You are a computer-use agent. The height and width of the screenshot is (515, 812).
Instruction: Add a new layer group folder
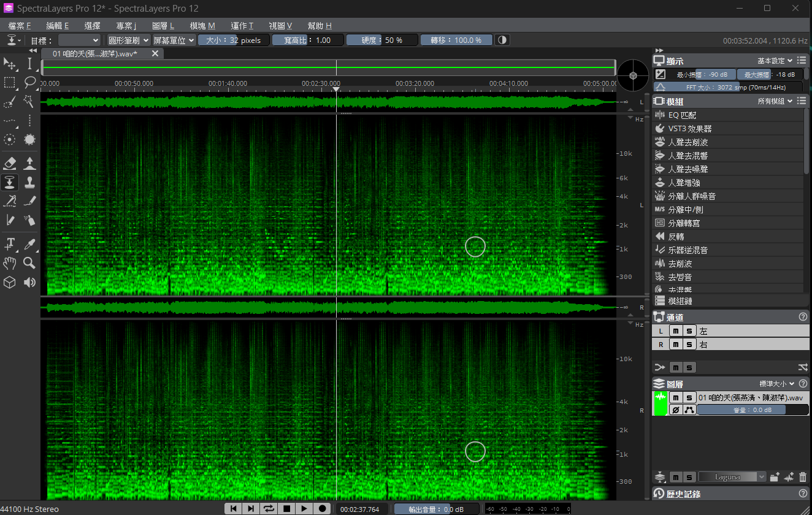(x=775, y=476)
